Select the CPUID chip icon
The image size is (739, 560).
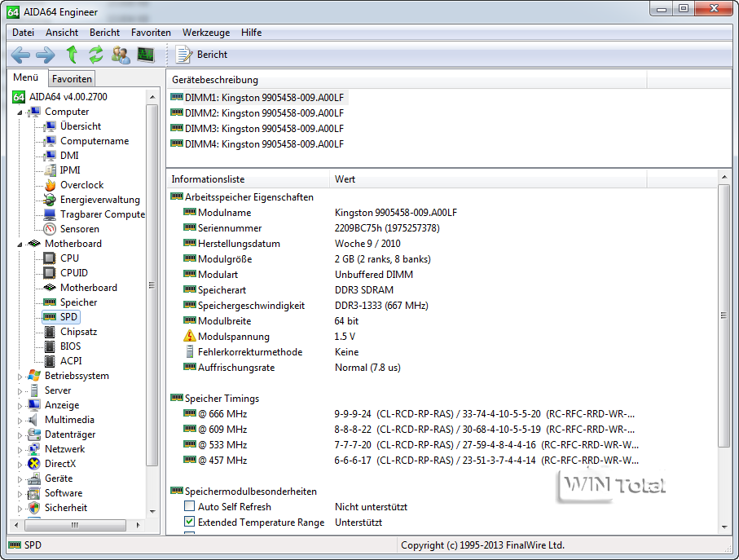pos(50,273)
